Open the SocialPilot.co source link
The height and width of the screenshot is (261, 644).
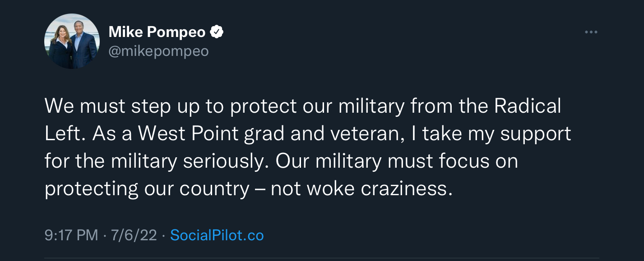[x=217, y=235]
